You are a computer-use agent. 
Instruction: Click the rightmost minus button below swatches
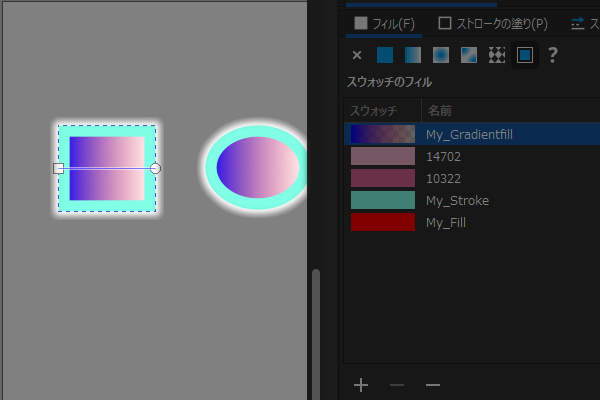tap(433, 385)
